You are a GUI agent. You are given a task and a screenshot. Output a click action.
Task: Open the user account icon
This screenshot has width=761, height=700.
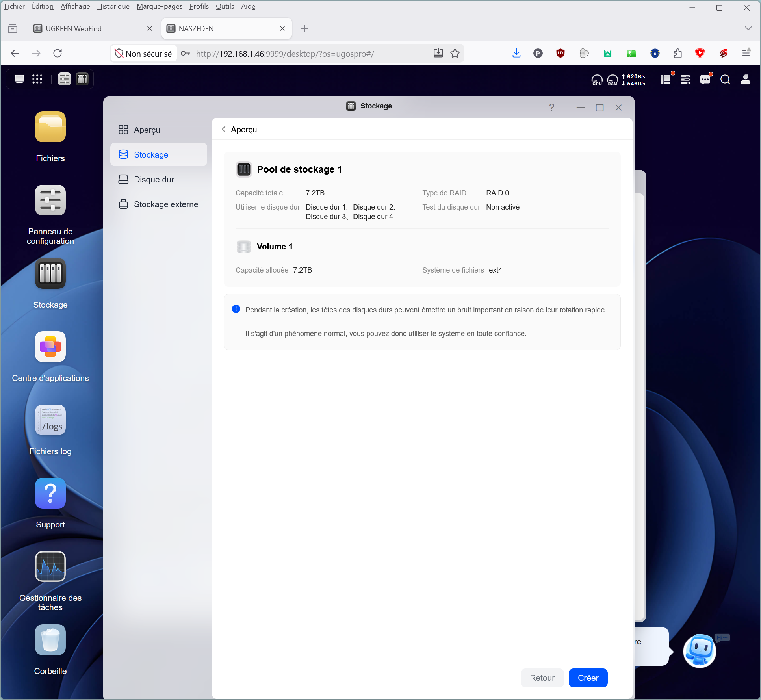pos(745,80)
